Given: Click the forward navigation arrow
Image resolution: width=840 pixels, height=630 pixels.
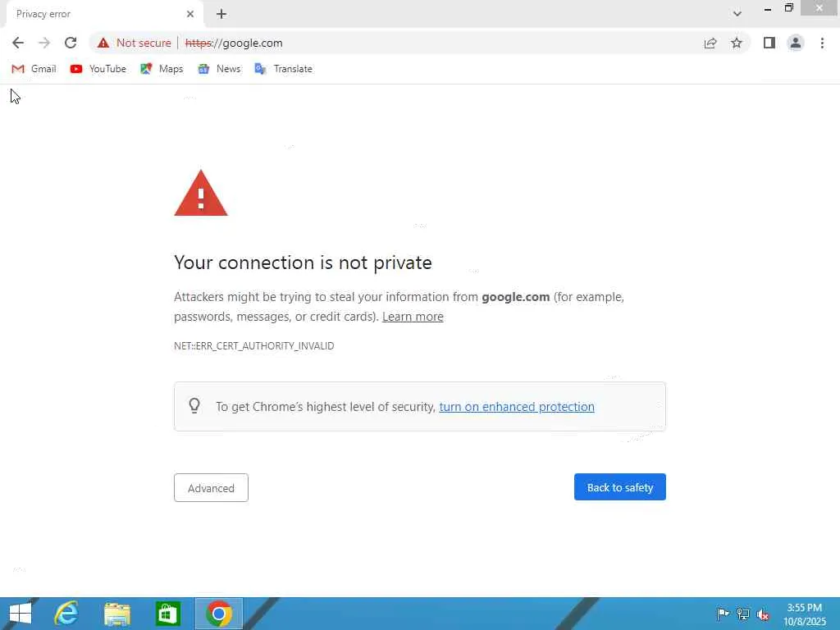Looking at the screenshot, I should [x=44, y=43].
